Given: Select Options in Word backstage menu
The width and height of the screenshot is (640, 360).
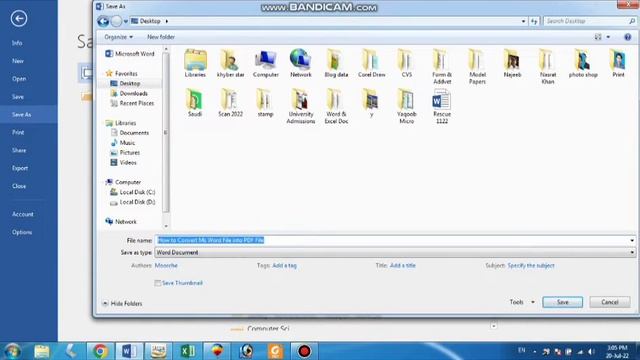Looking at the screenshot, I should point(22,232).
